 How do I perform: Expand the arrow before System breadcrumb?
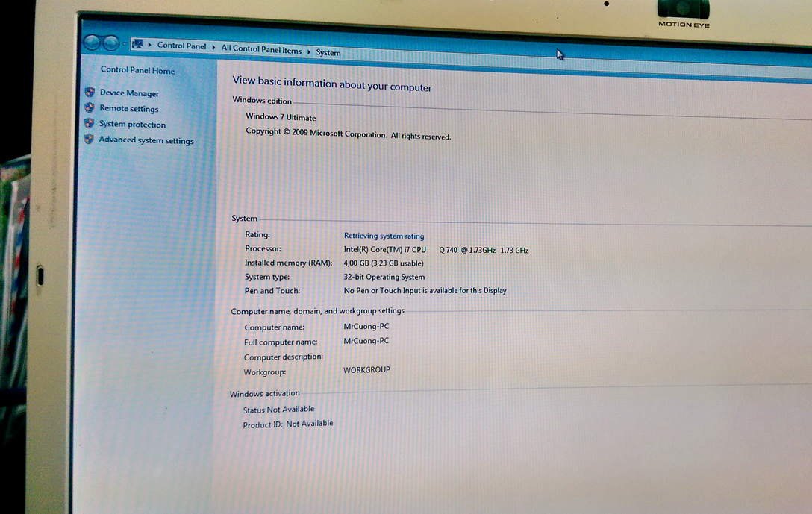(x=309, y=51)
